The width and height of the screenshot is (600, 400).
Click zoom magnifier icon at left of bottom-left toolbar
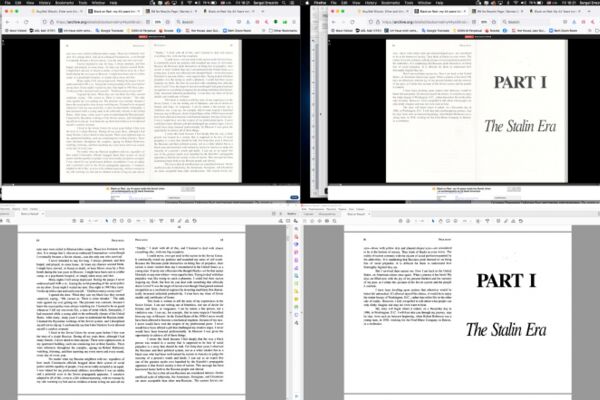(8, 221)
